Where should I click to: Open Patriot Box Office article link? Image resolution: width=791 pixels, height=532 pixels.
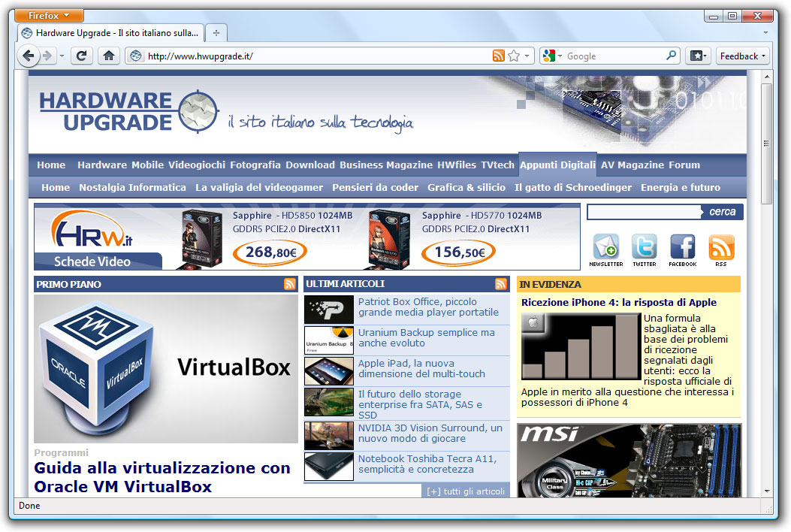pyautogui.click(x=428, y=307)
